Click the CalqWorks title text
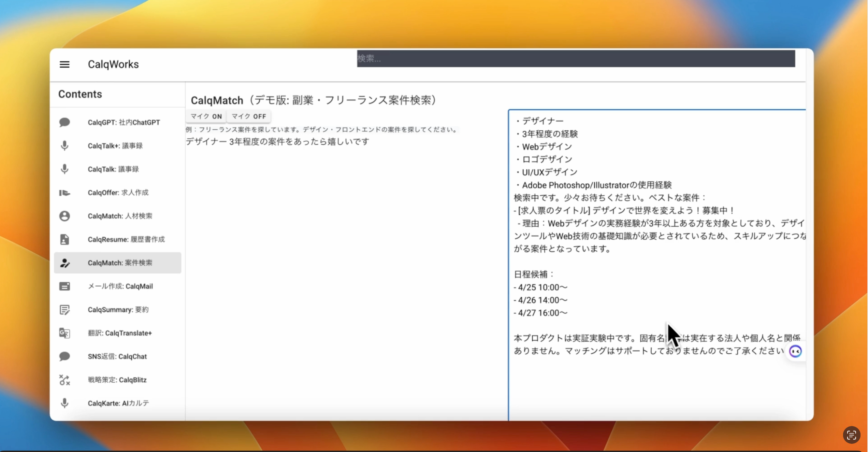 pyautogui.click(x=113, y=64)
